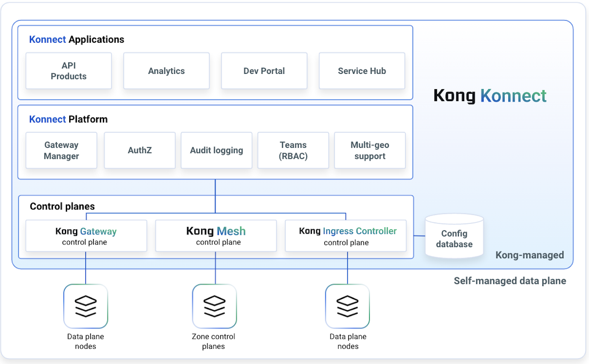The height and width of the screenshot is (364, 589).
Task: Expand the Konnect Applications section
Action: pyautogui.click(x=76, y=39)
